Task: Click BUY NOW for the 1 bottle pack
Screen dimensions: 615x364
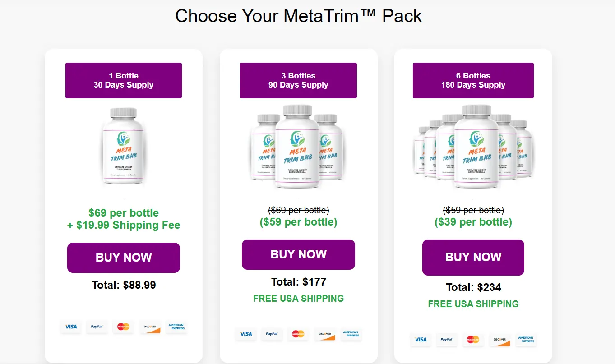Action: point(123,258)
